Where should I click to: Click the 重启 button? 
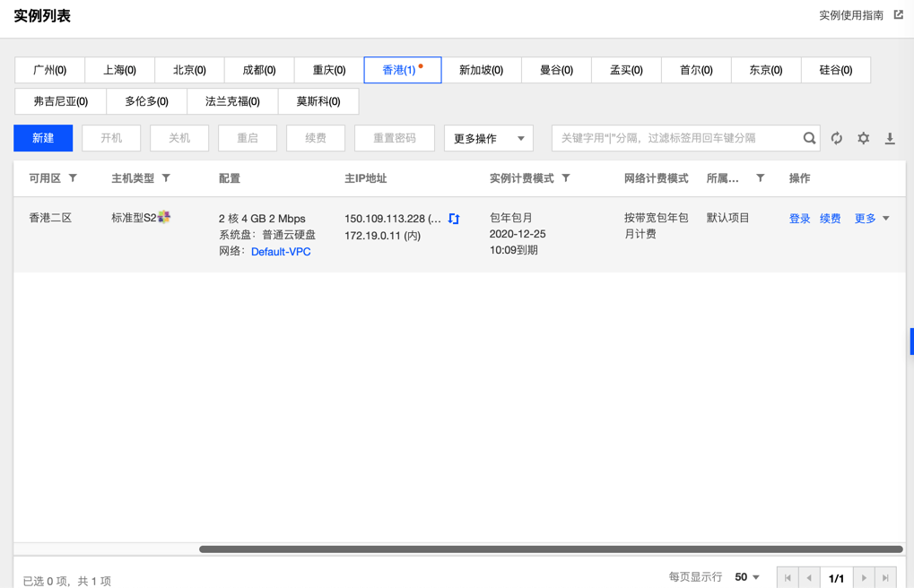[248, 138]
